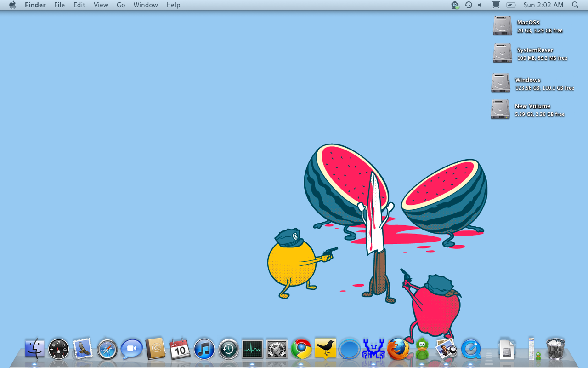Select the Windows drive on desktop
The height and width of the screenshot is (368, 588).
click(500, 83)
